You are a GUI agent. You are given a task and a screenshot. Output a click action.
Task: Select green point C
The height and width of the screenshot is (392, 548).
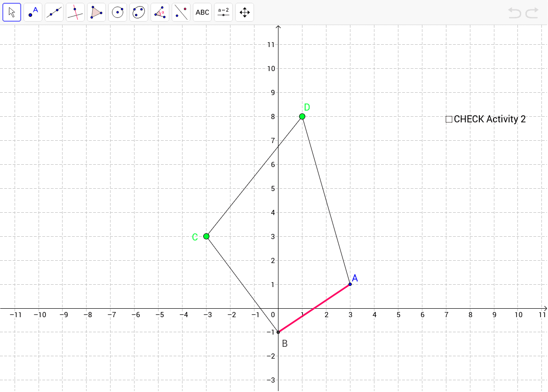tap(206, 236)
